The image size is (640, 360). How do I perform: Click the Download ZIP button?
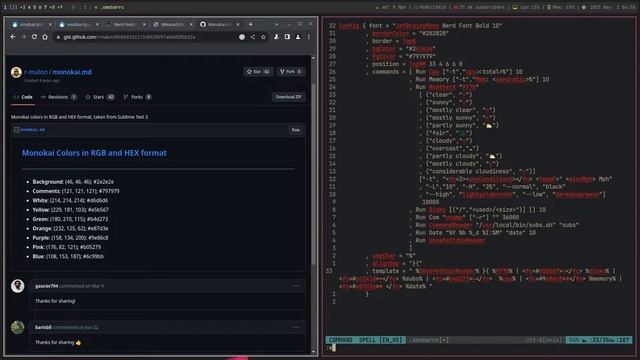point(288,97)
